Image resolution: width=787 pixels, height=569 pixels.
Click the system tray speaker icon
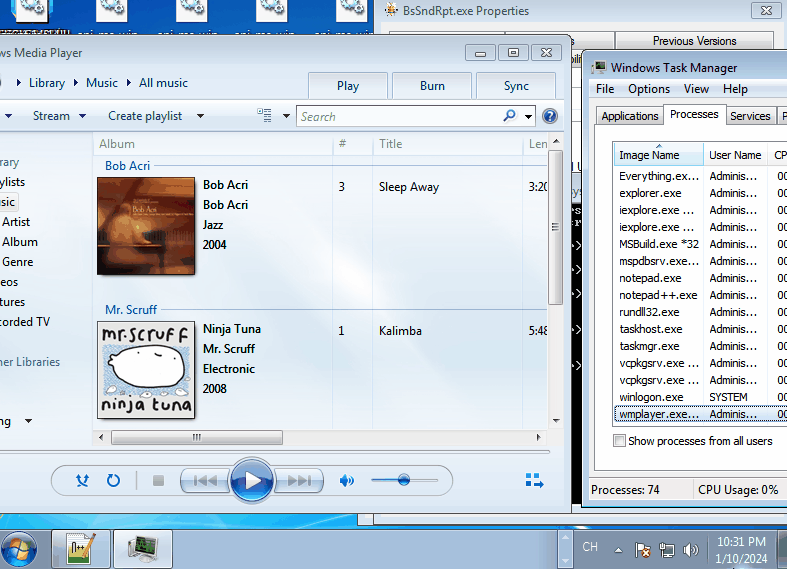tap(691, 550)
